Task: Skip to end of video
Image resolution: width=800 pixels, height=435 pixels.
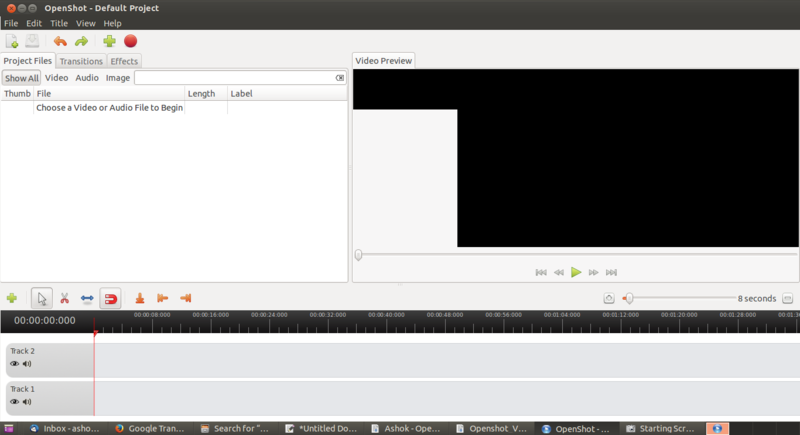Action: pyautogui.click(x=611, y=272)
